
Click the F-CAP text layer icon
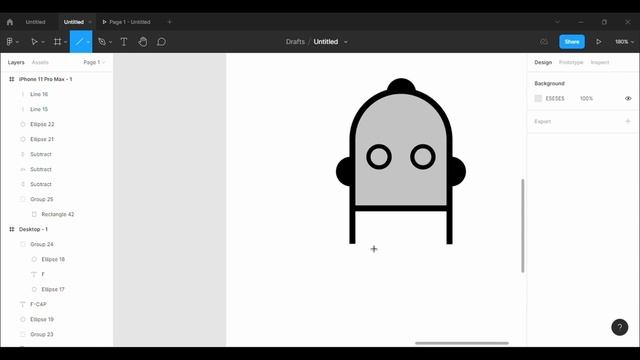pyautogui.click(x=23, y=304)
